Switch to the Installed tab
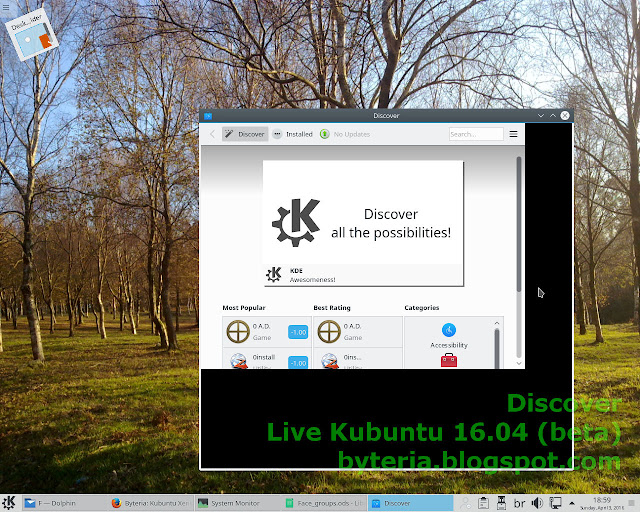640x512 pixels. click(x=293, y=134)
